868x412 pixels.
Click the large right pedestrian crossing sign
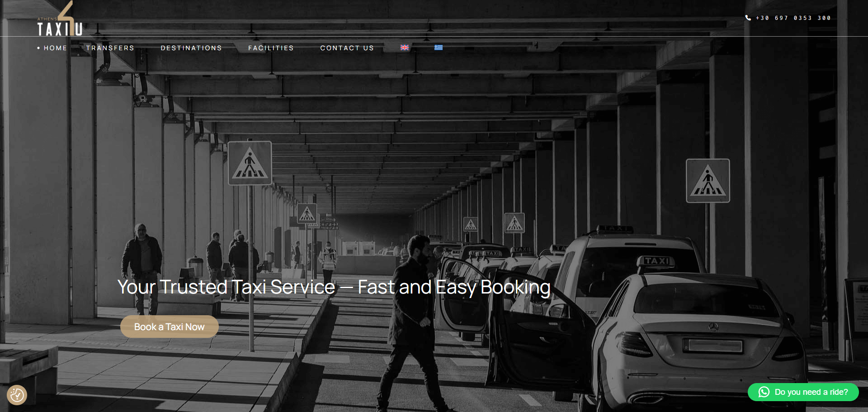(708, 181)
